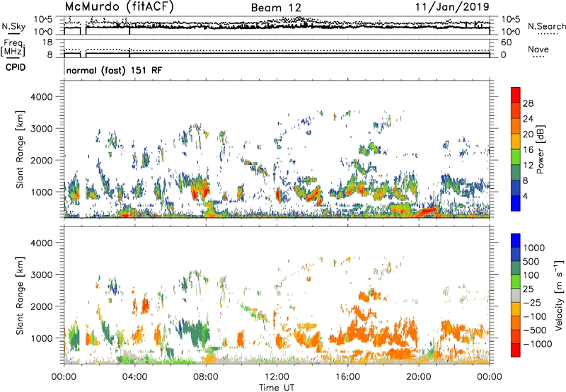Image resolution: width=566 pixels, height=392 pixels.
Task: Select the 28 label on Power colorbar
Action: click(x=528, y=103)
